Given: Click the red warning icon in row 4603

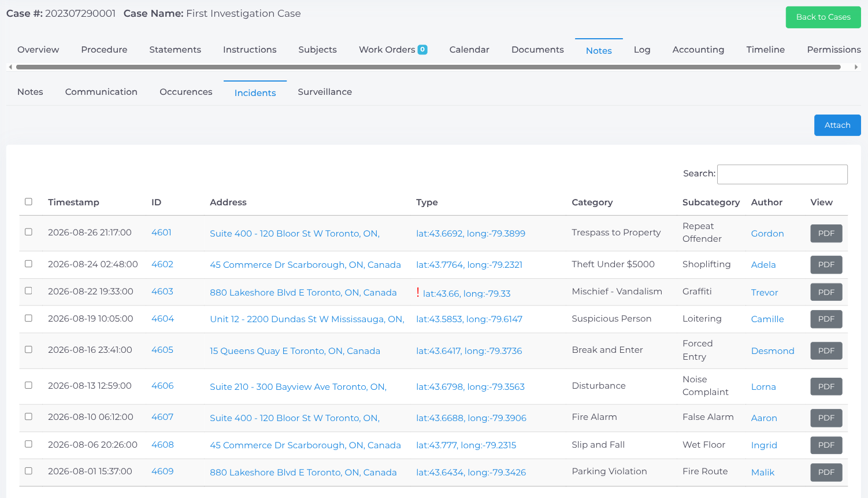Looking at the screenshot, I should coord(418,293).
